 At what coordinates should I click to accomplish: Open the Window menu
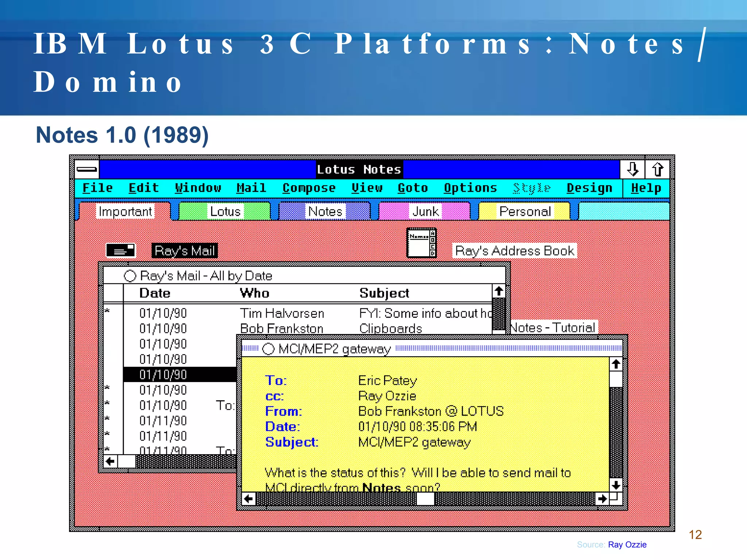pos(198,188)
